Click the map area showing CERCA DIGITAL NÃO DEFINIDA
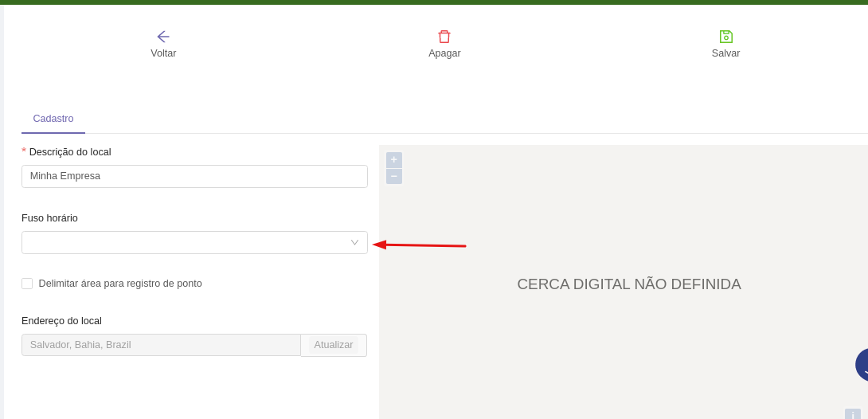Viewport: 868px width, 419px height. point(628,284)
